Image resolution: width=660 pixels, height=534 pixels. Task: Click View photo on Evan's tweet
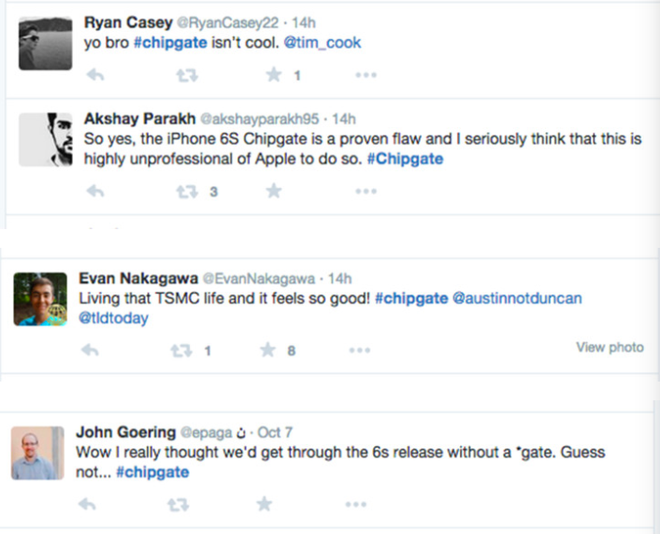pyautogui.click(x=609, y=347)
